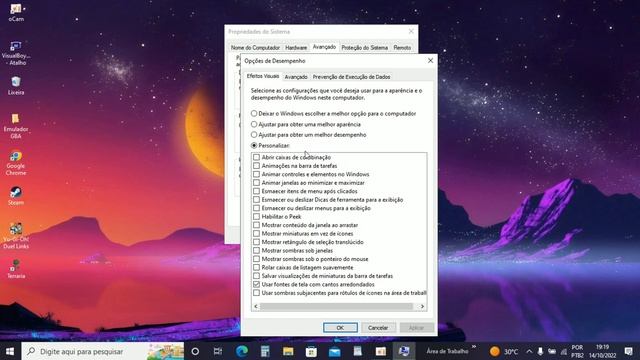Image resolution: width=640 pixels, height=360 pixels.
Task: Check 'Animar janelas ao minimizar e maximizar'
Action: click(256, 183)
